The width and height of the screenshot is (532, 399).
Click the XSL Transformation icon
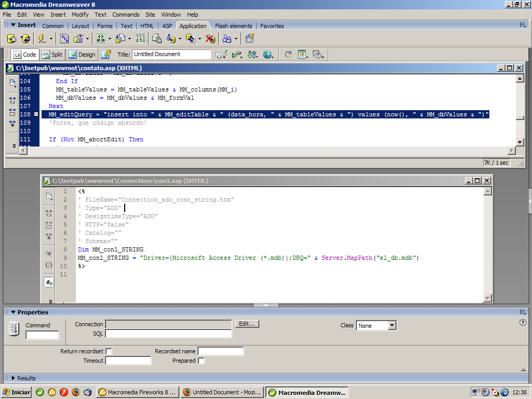tap(250, 38)
